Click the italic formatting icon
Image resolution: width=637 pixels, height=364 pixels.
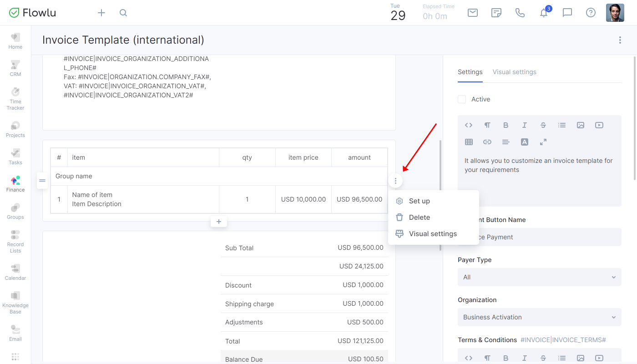click(x=524, y=125)
